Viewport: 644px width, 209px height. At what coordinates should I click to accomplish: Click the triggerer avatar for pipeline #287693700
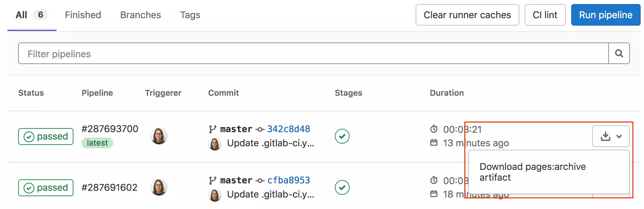tap(159, 136)
